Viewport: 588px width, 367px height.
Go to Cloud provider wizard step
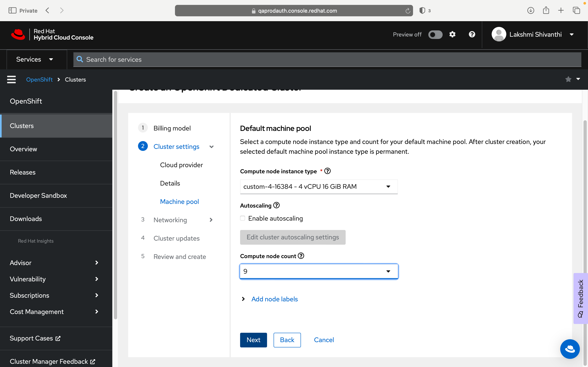[181, 165]
